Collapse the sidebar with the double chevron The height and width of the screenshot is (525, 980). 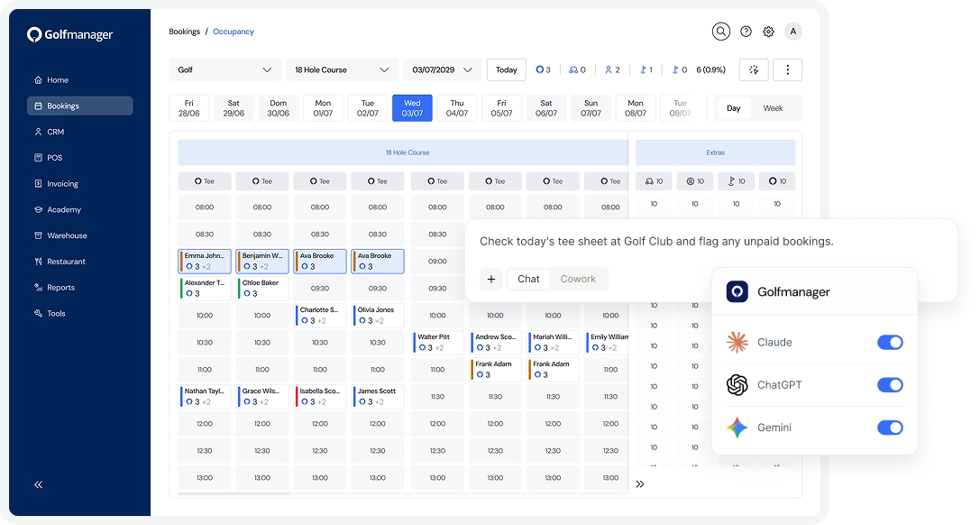coord(38,484)
